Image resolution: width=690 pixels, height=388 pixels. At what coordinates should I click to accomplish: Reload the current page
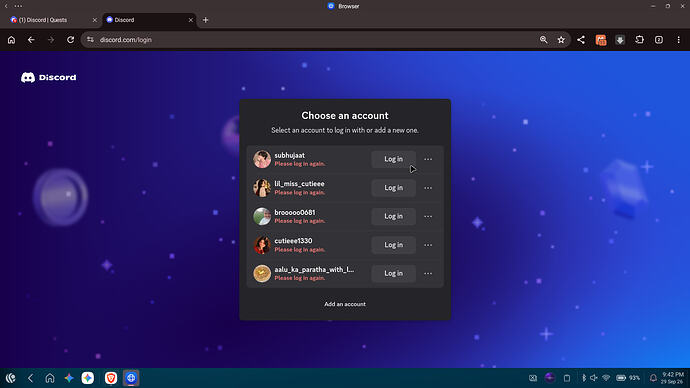click(70, 40)
